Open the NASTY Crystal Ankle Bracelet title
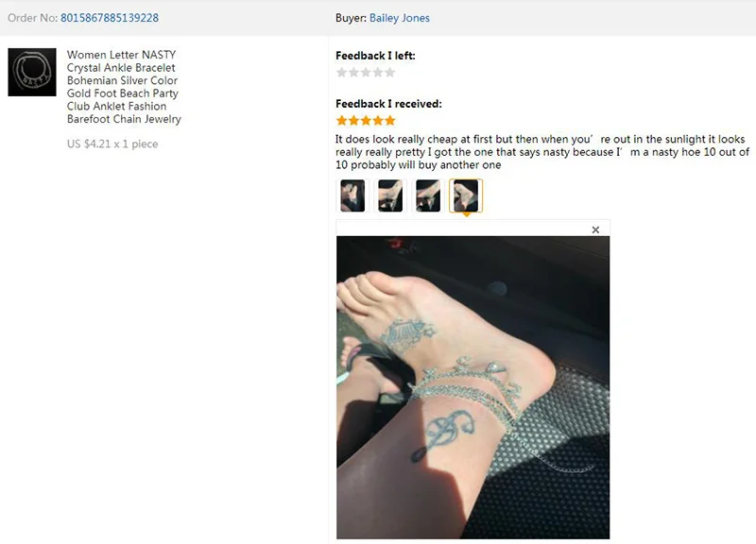This screenshot has width=756, height=544. [124, 87]
